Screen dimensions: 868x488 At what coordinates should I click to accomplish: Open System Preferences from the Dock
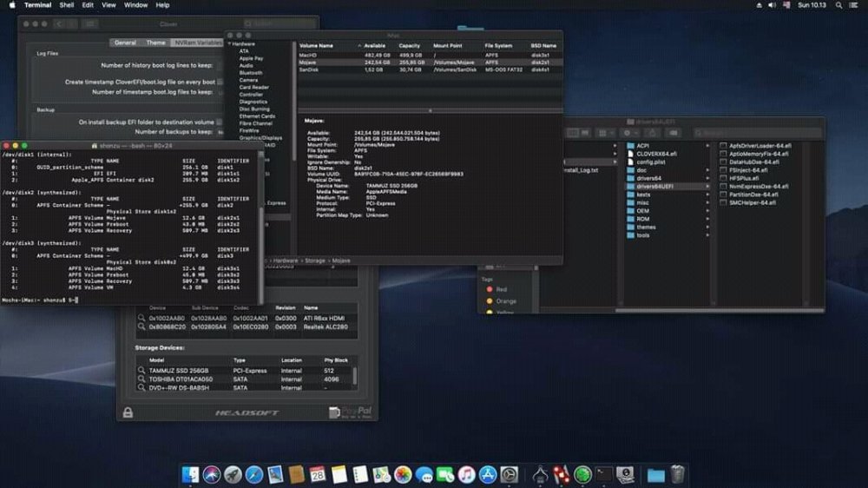coord(510,475)
